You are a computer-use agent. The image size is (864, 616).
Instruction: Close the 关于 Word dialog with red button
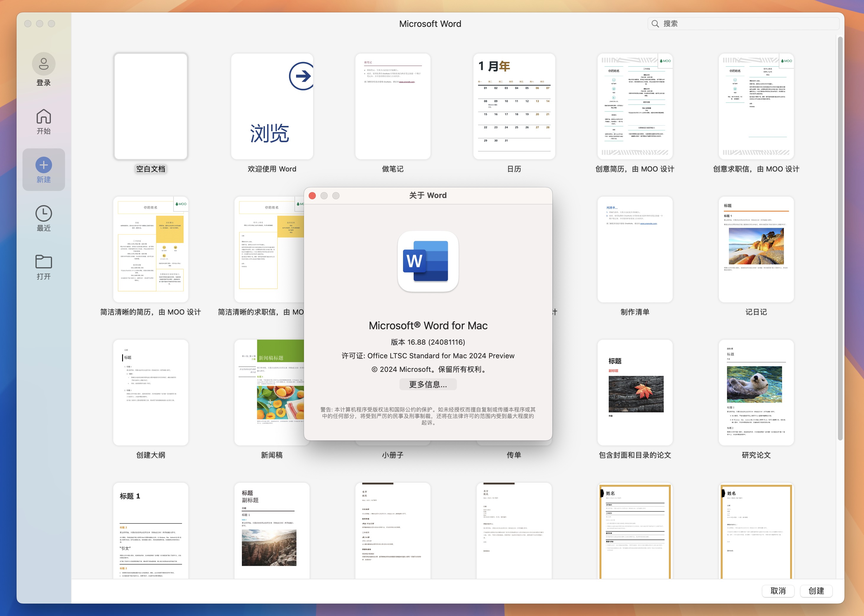[312, 196]
